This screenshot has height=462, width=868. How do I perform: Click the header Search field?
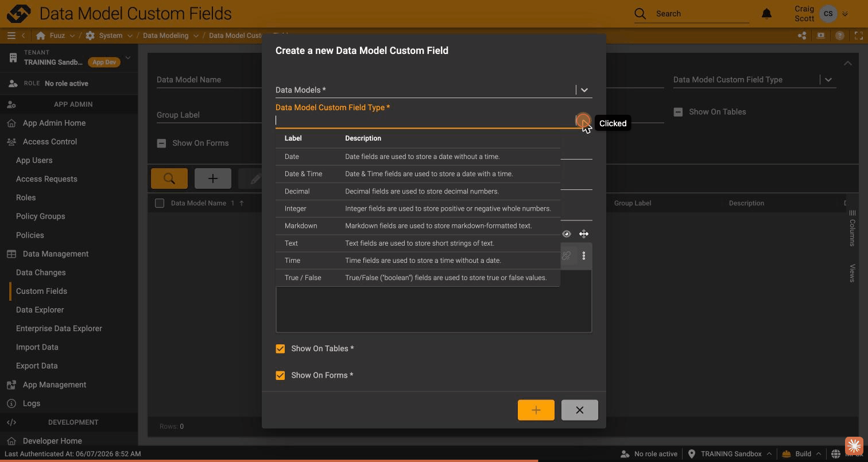(x=702, y=14)
